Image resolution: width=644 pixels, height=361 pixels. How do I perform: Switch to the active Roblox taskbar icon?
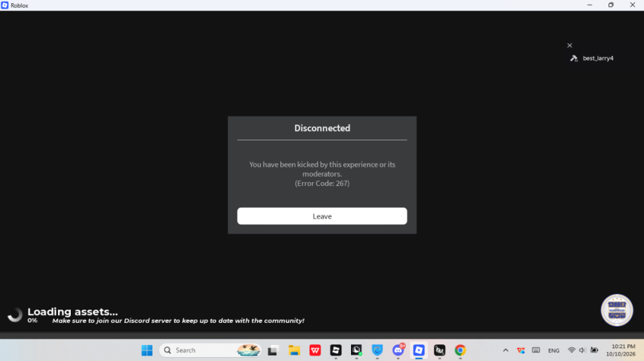click(x=419, y=350)
